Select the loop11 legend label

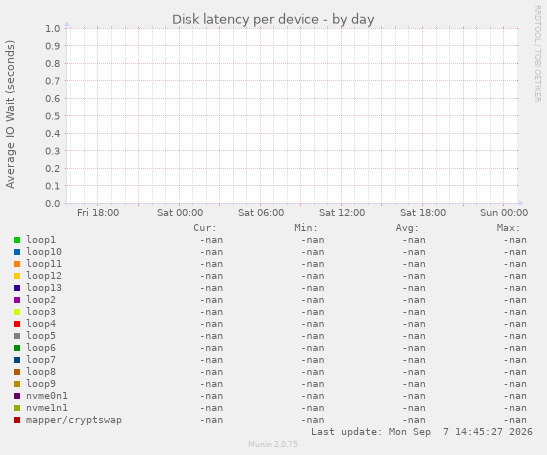[44, 264]
